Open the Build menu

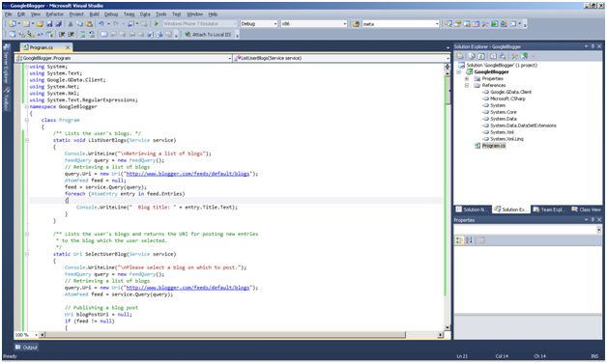pyautogui.click(x=94, y=14)
